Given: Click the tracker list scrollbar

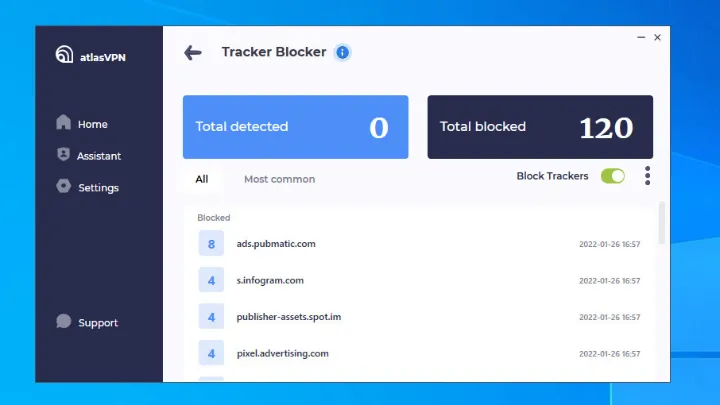Looking at the screenshot, I should tap(662, 223).
